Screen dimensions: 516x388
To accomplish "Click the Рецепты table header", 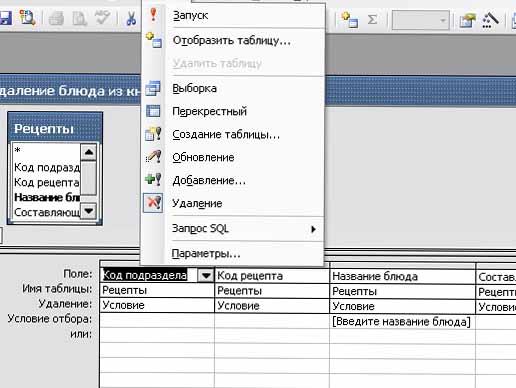I will (x=55, y=128).
